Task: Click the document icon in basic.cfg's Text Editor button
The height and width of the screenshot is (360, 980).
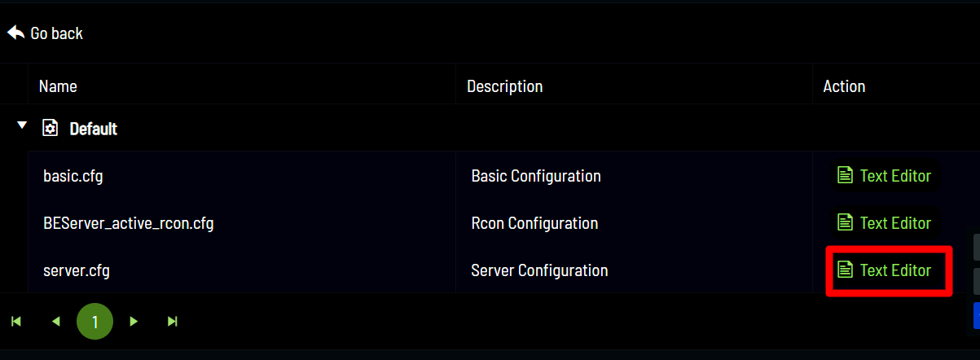Action: coord(846,176)
